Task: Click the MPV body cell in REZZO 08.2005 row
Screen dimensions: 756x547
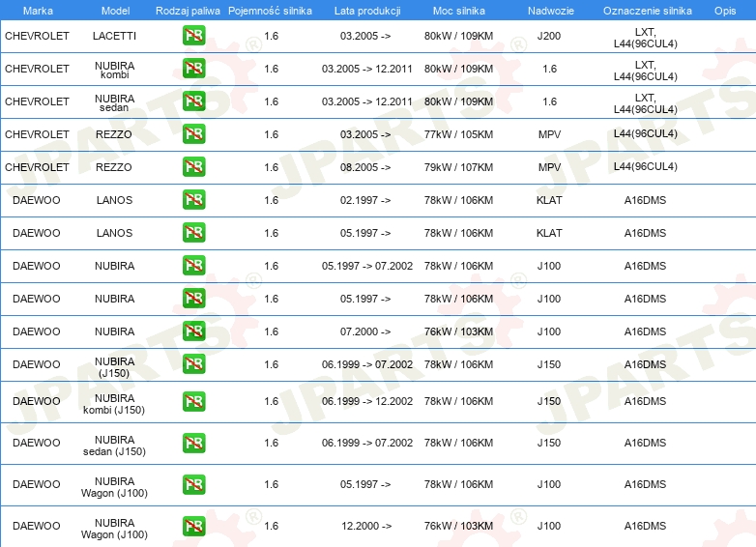Action: tap(549, 167)
